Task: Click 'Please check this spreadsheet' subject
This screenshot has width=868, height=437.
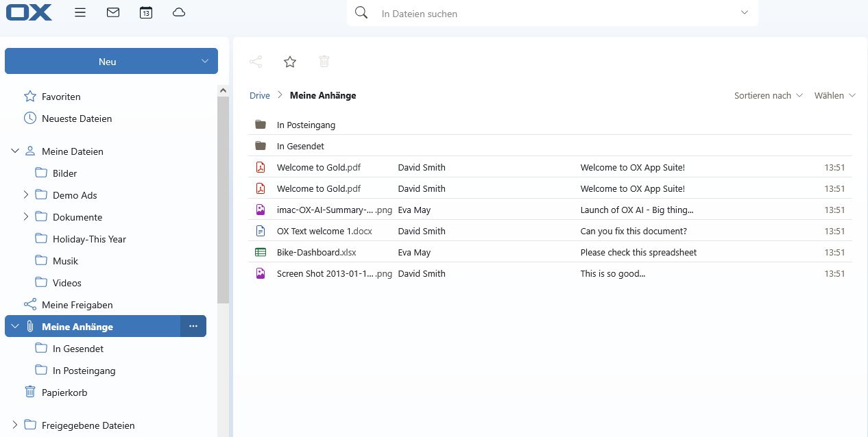Action: pos(638,252)
